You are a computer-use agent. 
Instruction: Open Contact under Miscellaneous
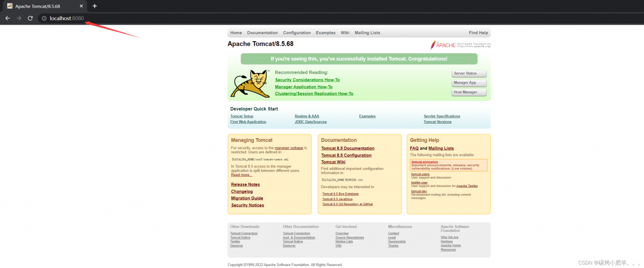click(393, 233)
